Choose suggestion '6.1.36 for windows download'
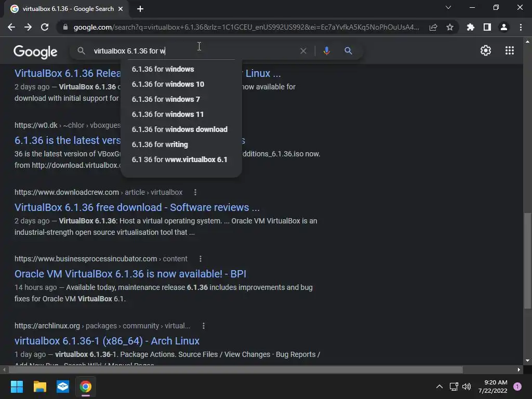This screenshot has height=399, width=532. pos(181,129)
